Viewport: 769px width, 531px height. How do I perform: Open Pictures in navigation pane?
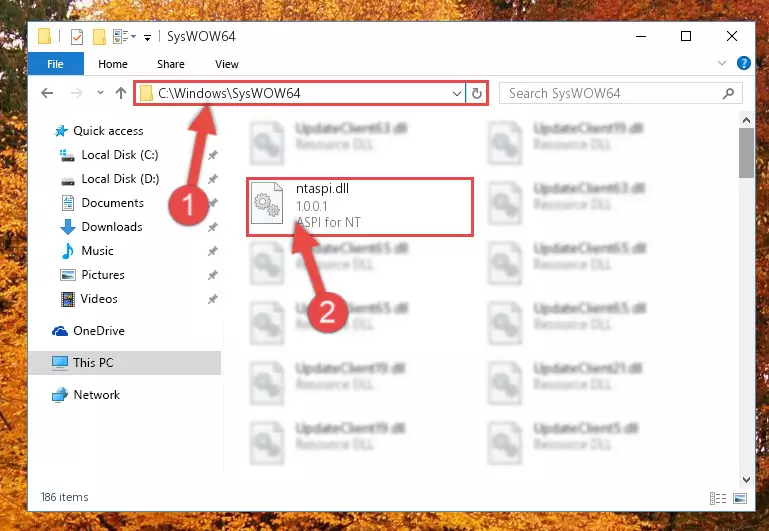tap(103, 275)
